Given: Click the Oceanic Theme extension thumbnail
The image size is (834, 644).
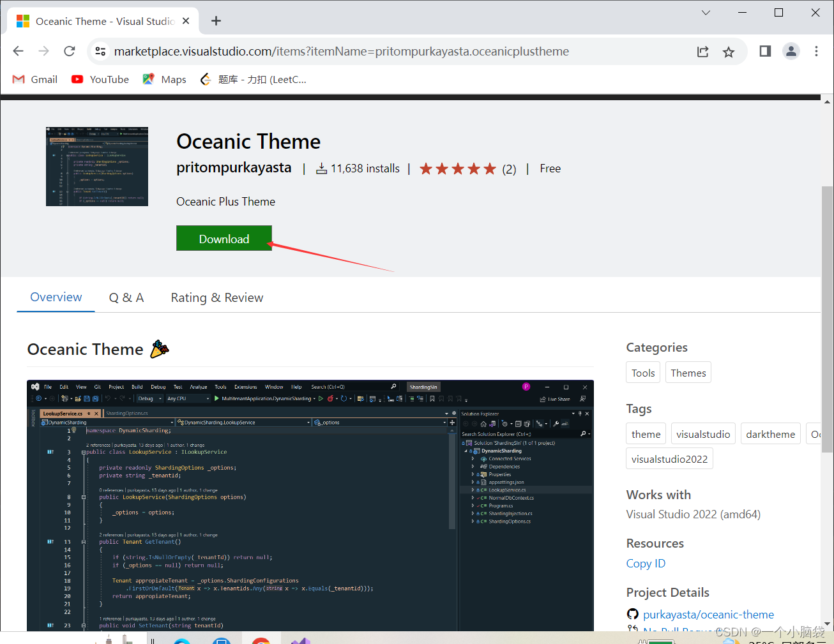Looking at the screenshot, I should pyautogui.click(x=97, y=166).
